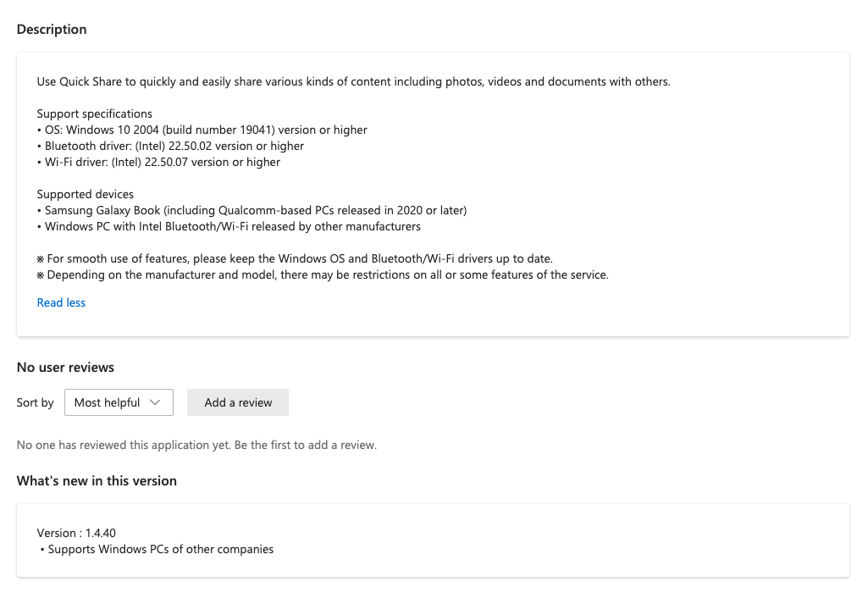Image resolution: width=868 pixels, height=593 pixels.
Task: Click the Description heading
Action: coord(52,29)
